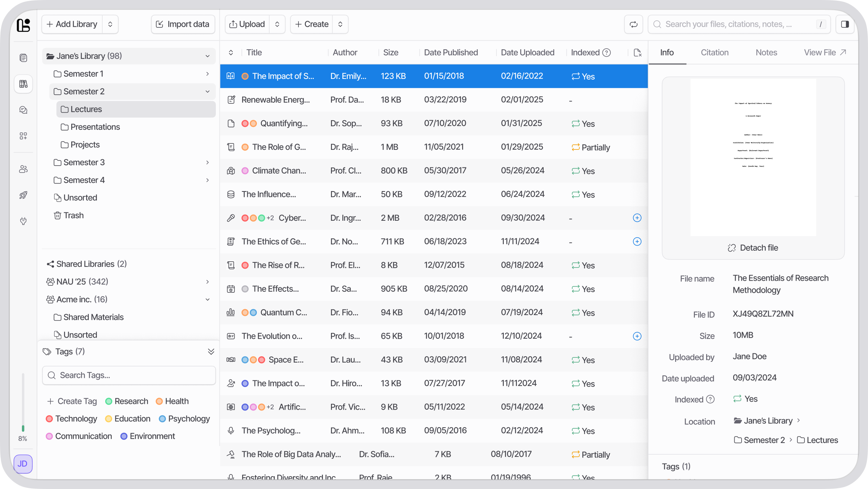Image resolution: width=868 pixels, height=489 pixels.
Task: Toggle the Research tag filter
Action: [127, 401]
